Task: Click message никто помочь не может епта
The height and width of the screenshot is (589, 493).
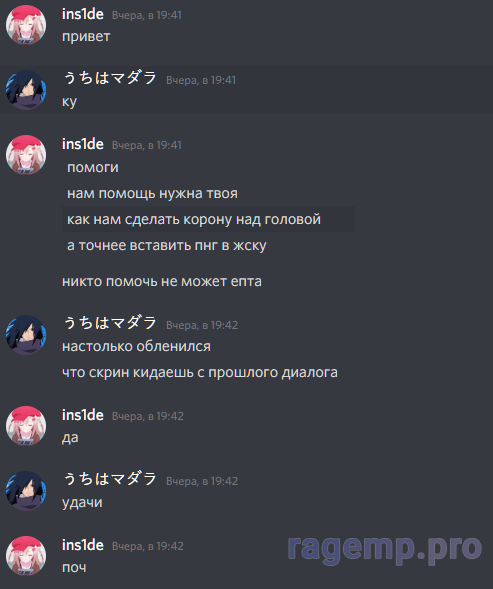Action: (162, 281)
